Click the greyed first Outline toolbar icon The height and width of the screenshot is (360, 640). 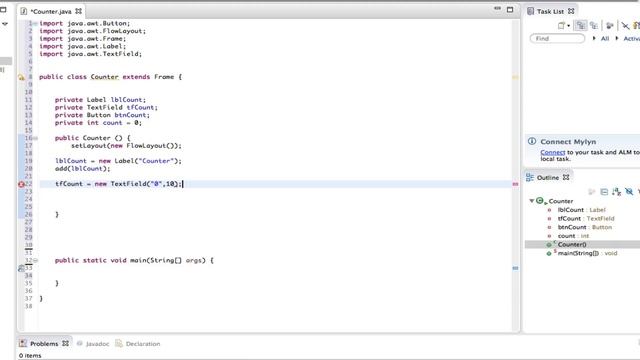point(591,191)
